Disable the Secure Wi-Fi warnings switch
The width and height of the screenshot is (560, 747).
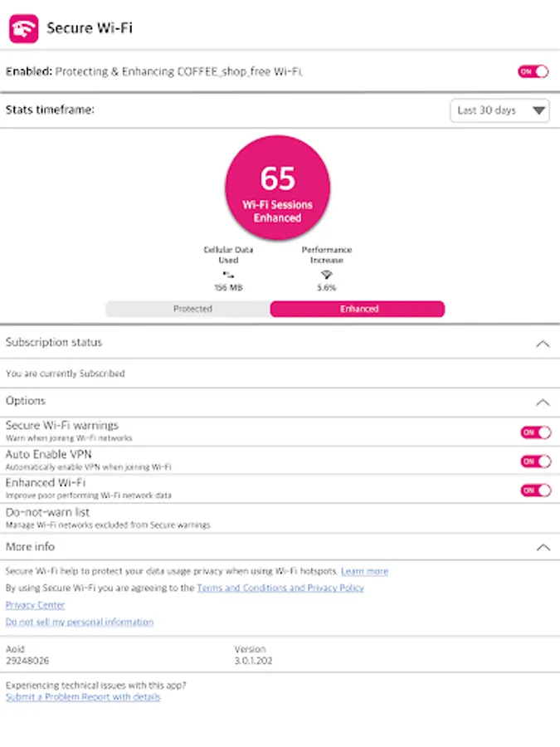535,432
